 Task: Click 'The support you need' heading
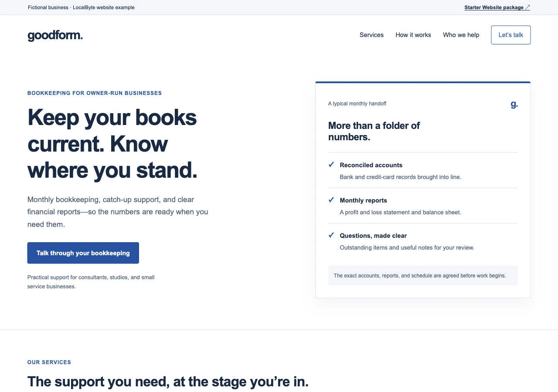[168, 382]
